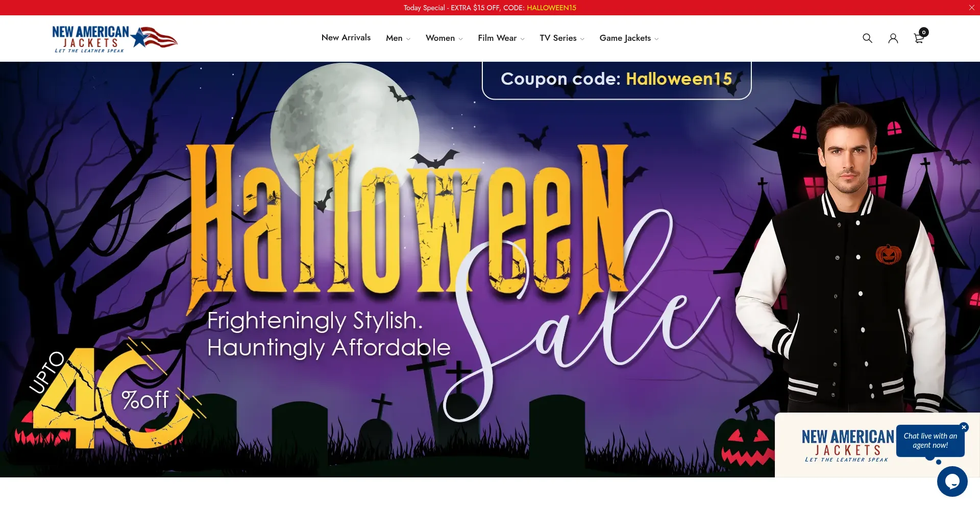Click the Coupon code Halloween15 box
980x507 pixels.
point(617,80)
